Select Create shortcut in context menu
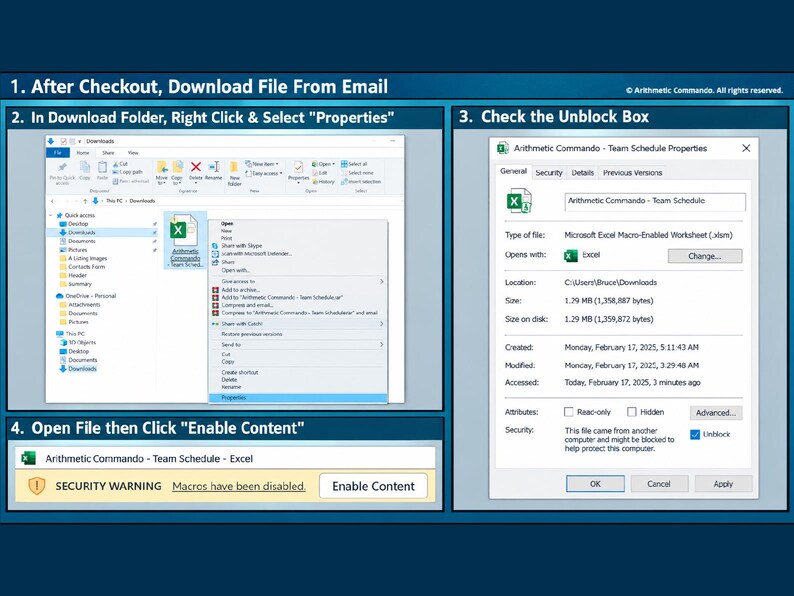This screenshot has width=794, height=596. (240, 373)
